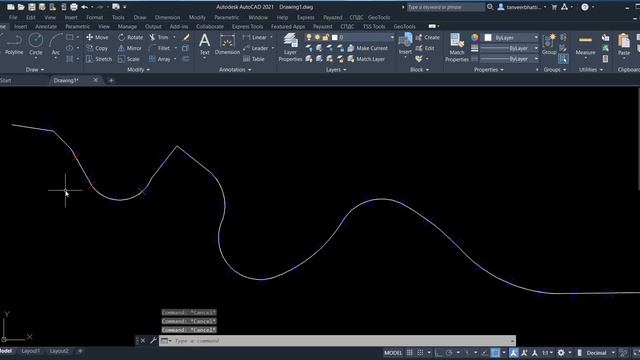
Task: Toggle drawing grid display in status bar
Action: (x=409, y=353)
